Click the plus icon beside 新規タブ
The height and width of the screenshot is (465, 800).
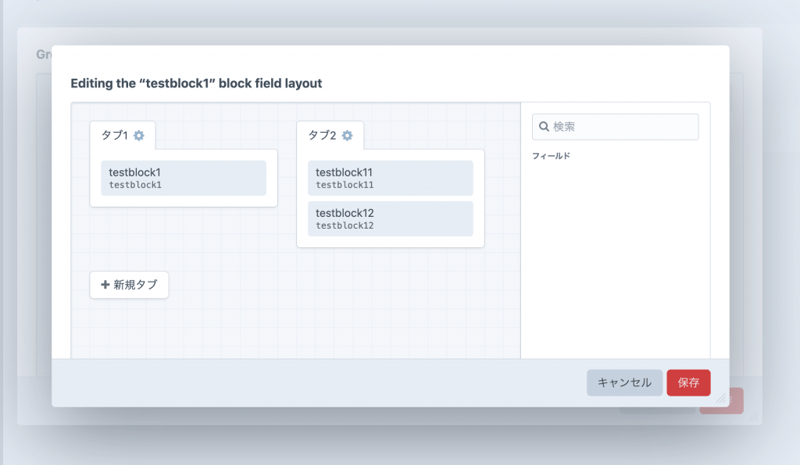tap(105, 285)
